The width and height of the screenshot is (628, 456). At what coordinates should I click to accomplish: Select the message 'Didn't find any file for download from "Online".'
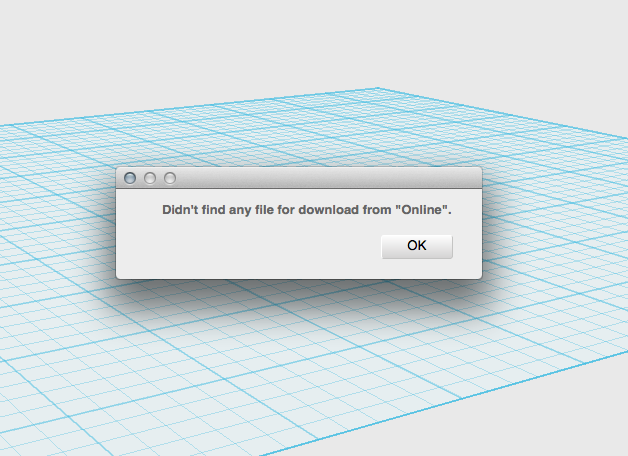pyautogui.click(x=307, y=210)
